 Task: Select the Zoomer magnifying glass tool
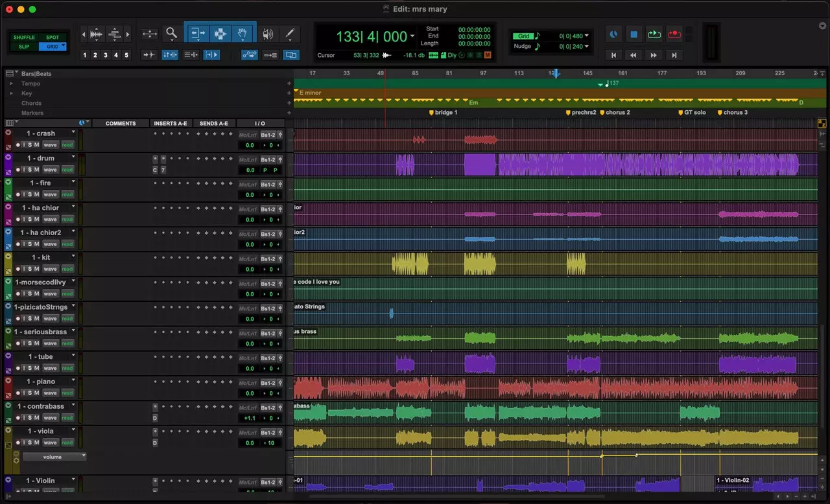click(171, 33)
